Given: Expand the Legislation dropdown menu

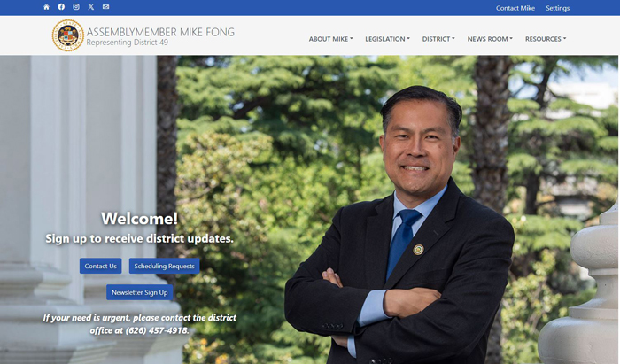Looking at the screenshot, I should [x=387, y=39].
